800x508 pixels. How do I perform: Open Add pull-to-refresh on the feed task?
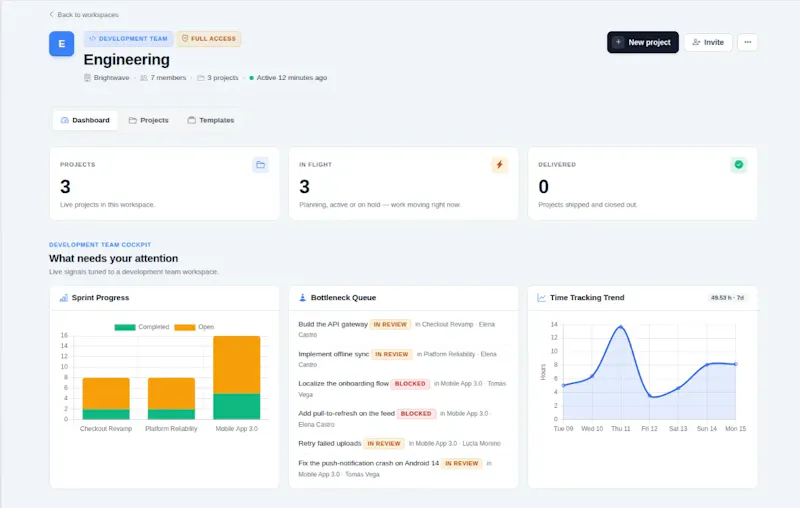pos(346,414)
